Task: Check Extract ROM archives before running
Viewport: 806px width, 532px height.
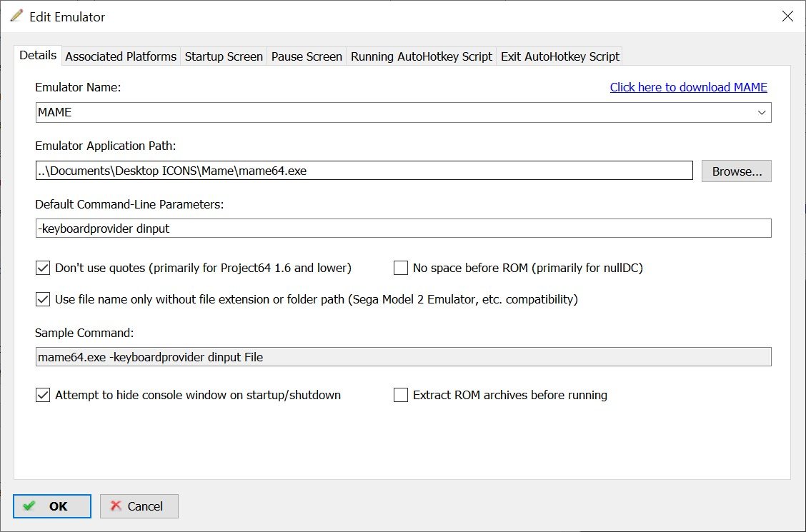Action: 400,395
